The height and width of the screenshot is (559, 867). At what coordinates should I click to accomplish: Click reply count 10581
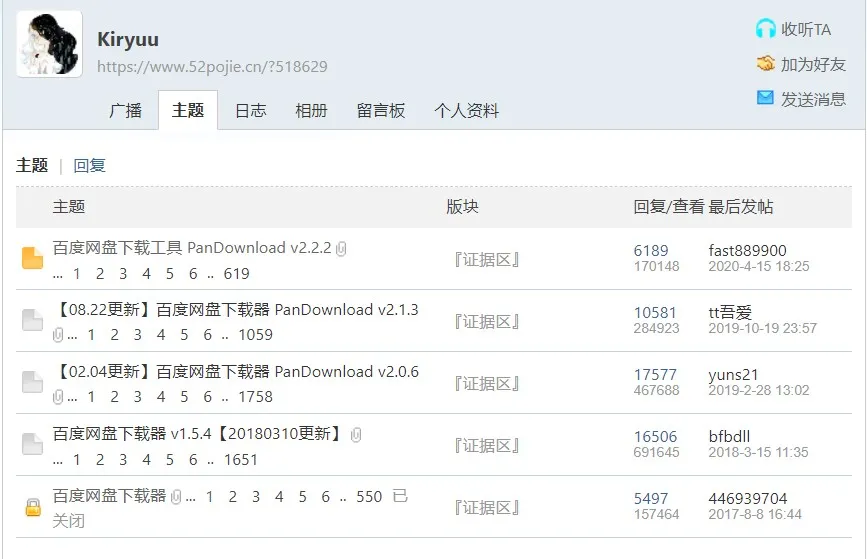pyautogui.click(x=655, y=312)
